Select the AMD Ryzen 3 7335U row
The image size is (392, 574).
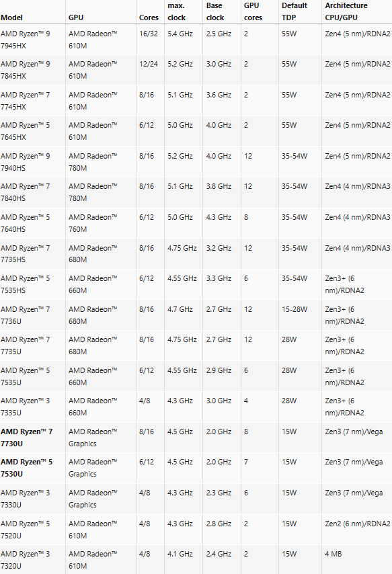click(x=196, y=407)
